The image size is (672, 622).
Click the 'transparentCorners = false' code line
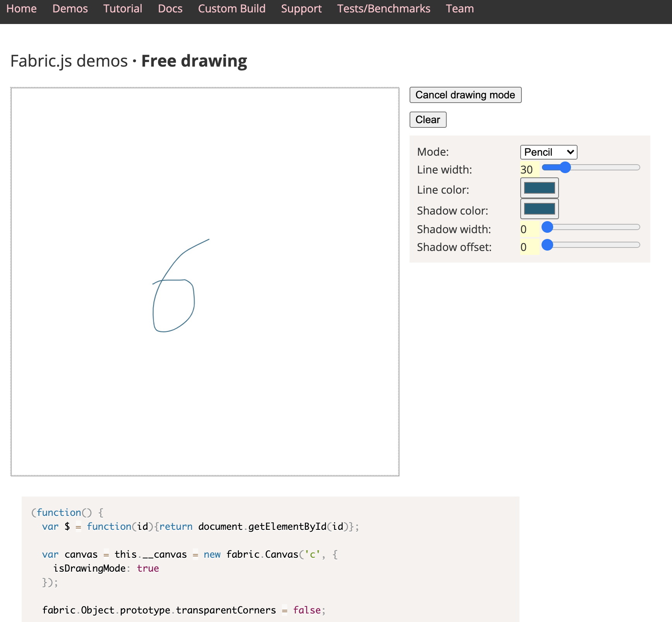(x=184, y=610)
